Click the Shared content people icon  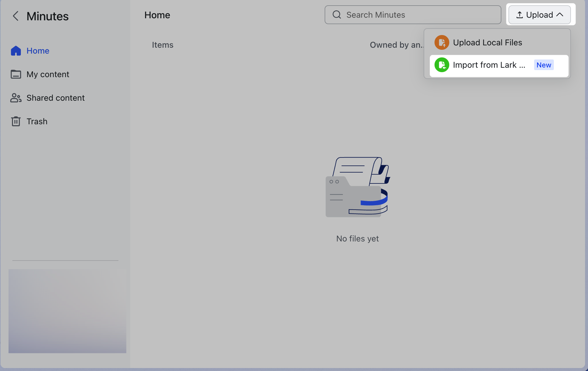[x=16, y=98]
